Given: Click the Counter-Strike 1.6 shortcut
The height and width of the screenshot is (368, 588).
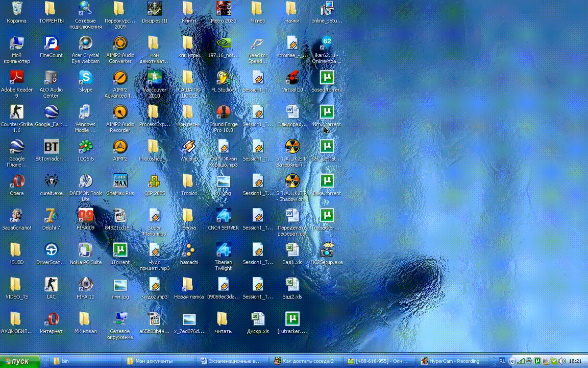Looking at the screenshot, I should click(17, 113).
